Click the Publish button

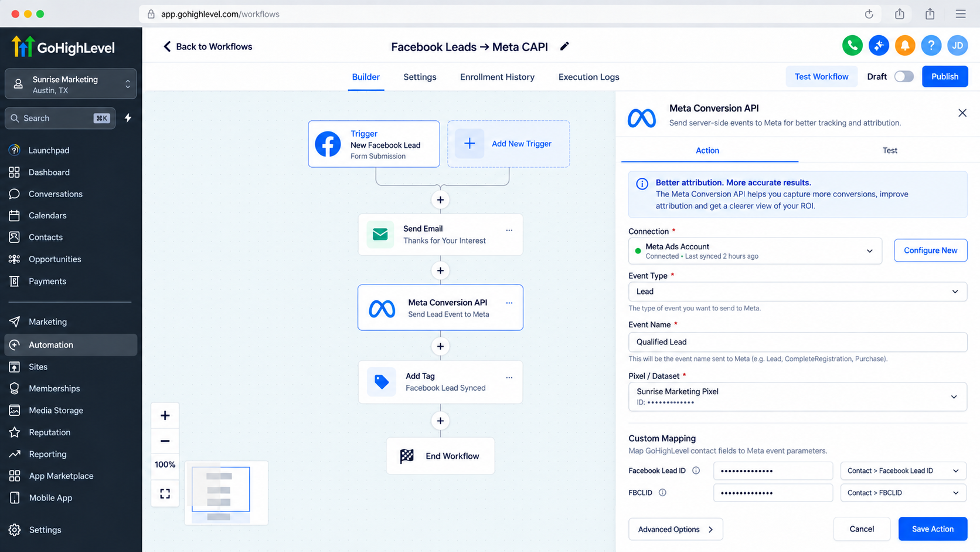(945, 77)
